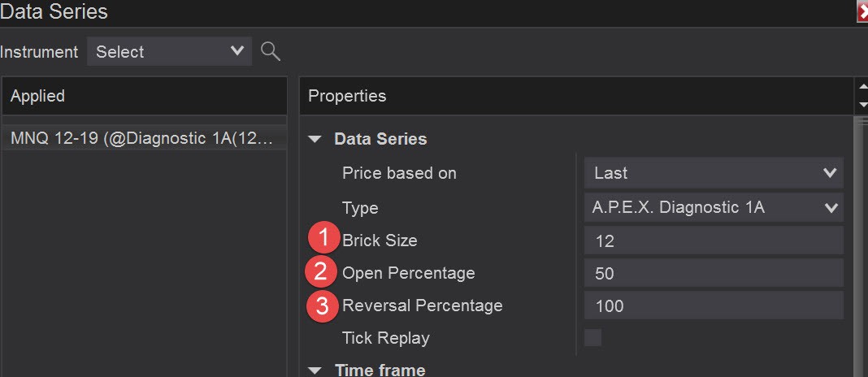Collapse the Time frame section

coord(315,370)
